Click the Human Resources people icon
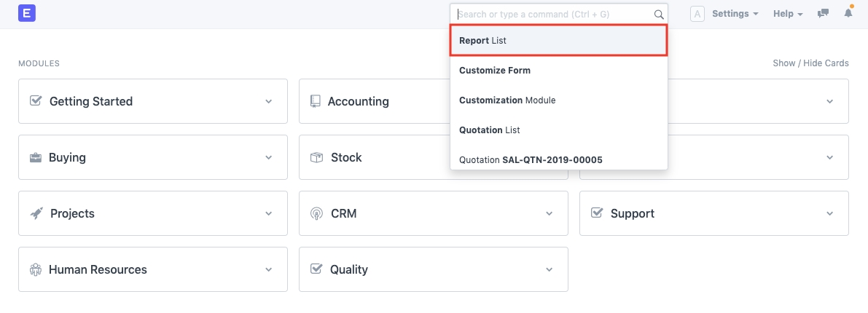Screen dimensions: 868x313 [x=35, y=269]
